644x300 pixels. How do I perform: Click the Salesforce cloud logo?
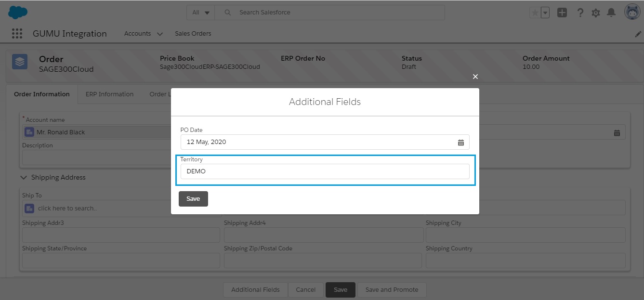(18, 12)
